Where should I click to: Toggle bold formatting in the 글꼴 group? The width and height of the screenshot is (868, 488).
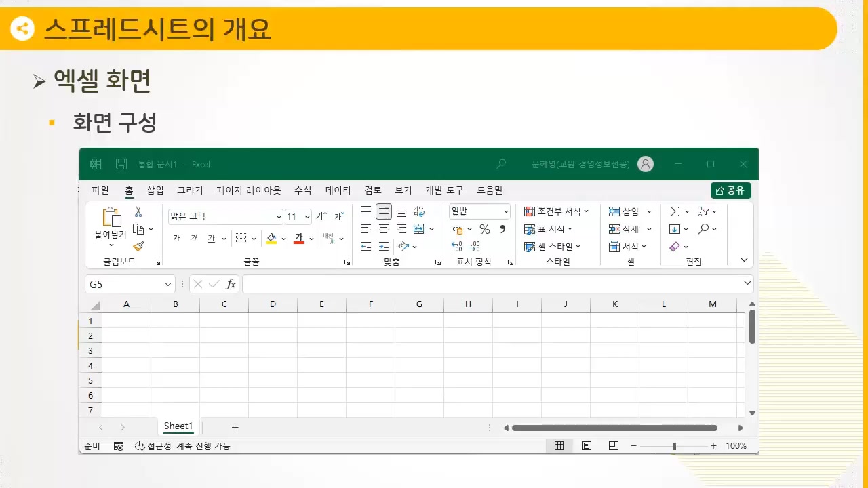point(176,238)
